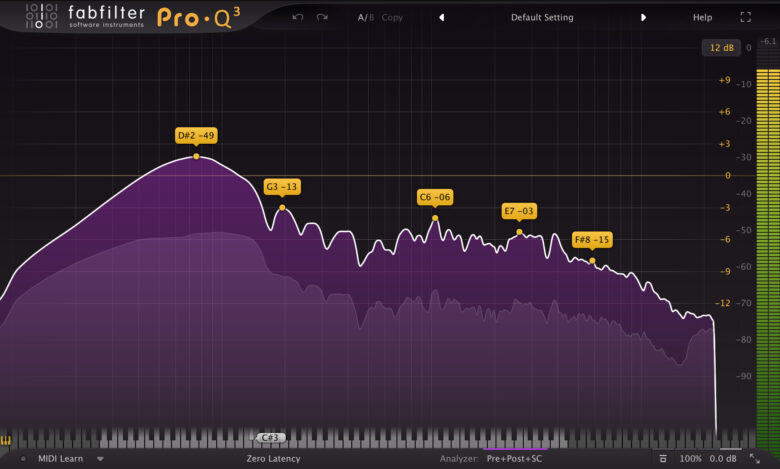780x469 pixels.
Task: Click the 0.0 dB output gain value
Action: click(723, 459)
